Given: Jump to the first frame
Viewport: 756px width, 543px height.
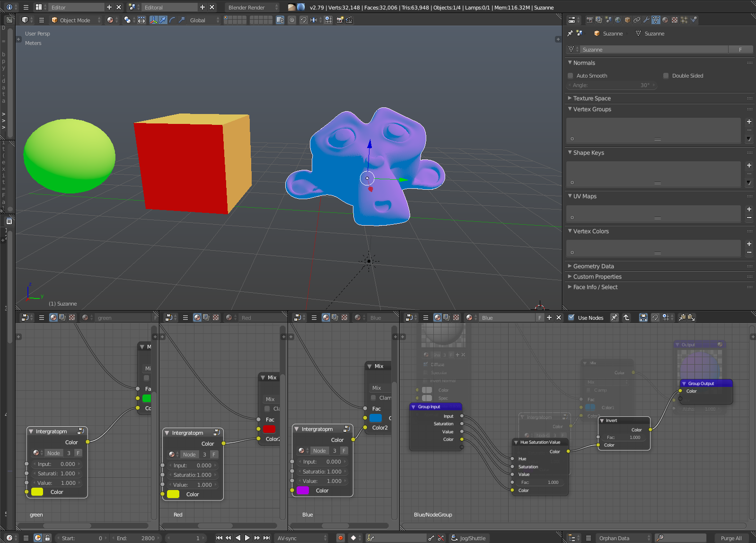Looking at the screenshot, I should click(x=219, y=538).
